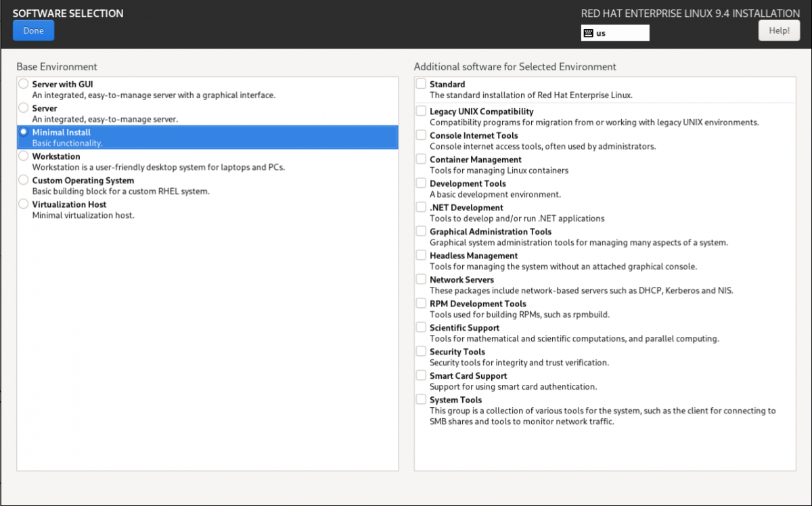The width and height of the screenshot is (812, 506).
Task: Click the keyboard layout icon
Action: click(x=589, y=33)
